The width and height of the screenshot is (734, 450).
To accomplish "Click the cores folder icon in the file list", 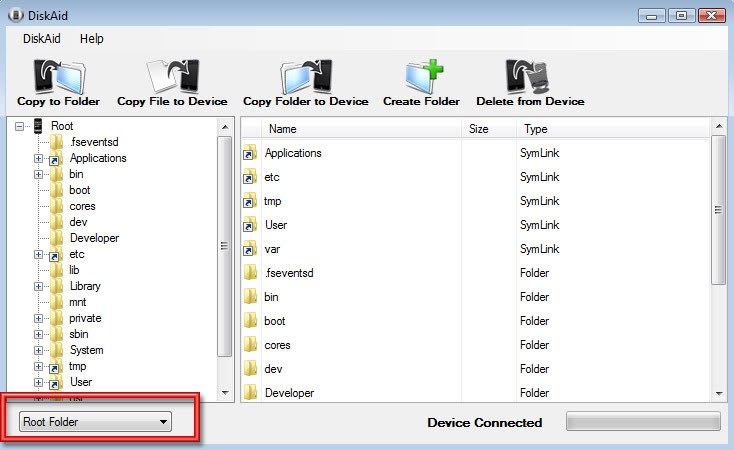I will tap(250, 345).
